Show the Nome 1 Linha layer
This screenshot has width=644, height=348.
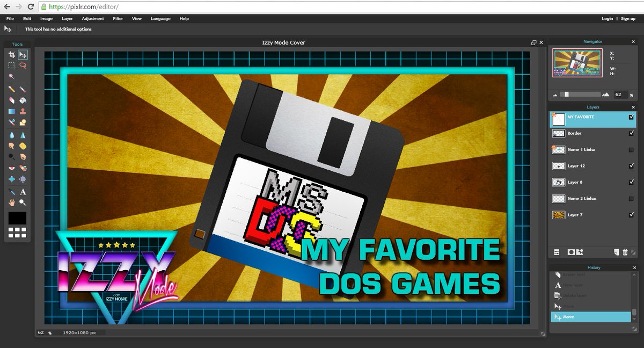point(631,150)
